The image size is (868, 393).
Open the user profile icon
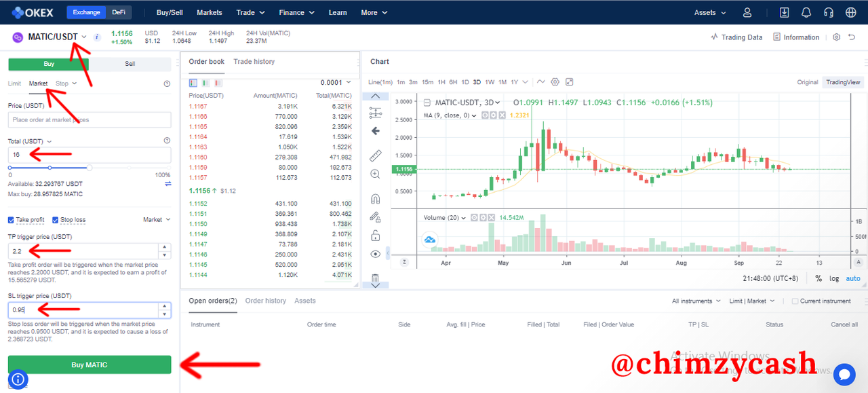(x=747, y=12)
